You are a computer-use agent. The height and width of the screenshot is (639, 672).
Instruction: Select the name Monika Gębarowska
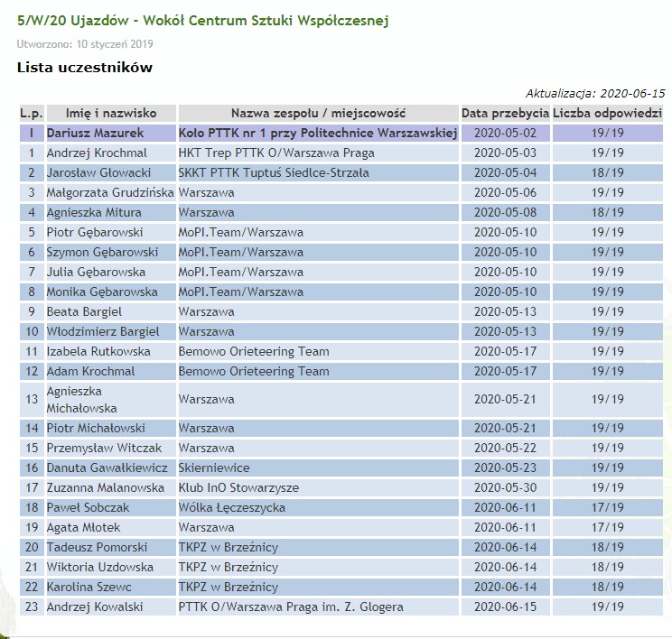point(102,292)
